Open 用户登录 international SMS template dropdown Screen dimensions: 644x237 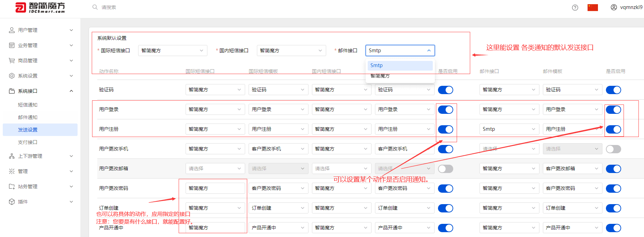tap(278, 109)
